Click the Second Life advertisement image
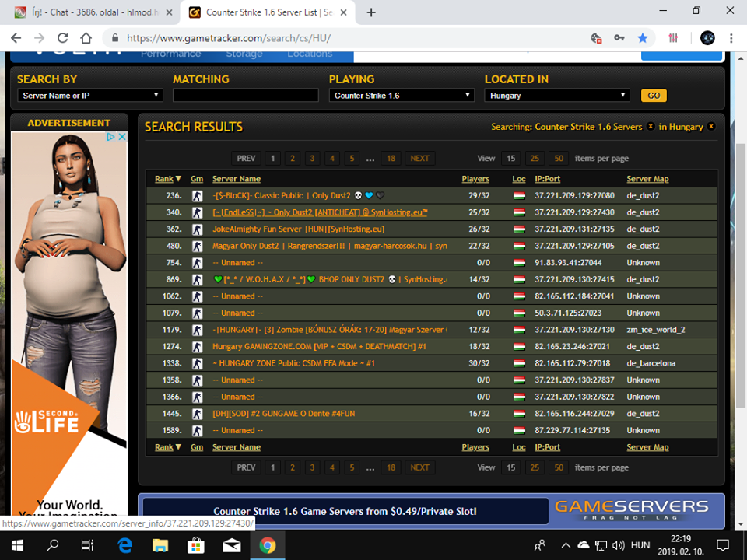 coord(69,324)
